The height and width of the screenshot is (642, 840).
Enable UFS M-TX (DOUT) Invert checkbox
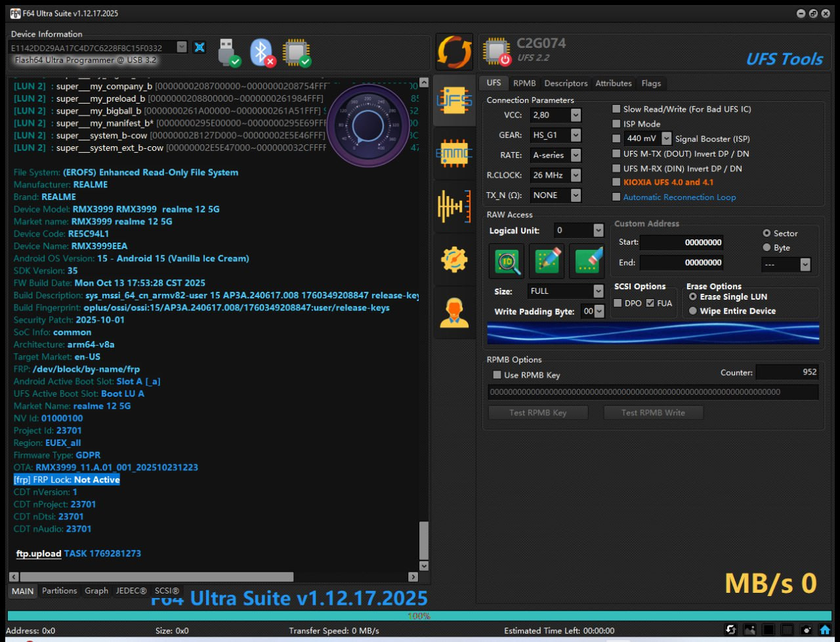click(616, 153)
